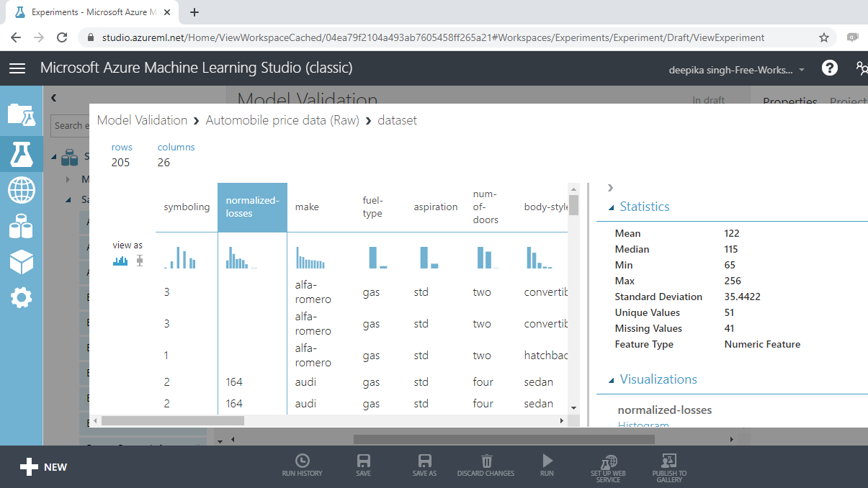The width and height of the screenshot is (868, 488).
Task: View columns as box plots icon
Action: [140, 261]
